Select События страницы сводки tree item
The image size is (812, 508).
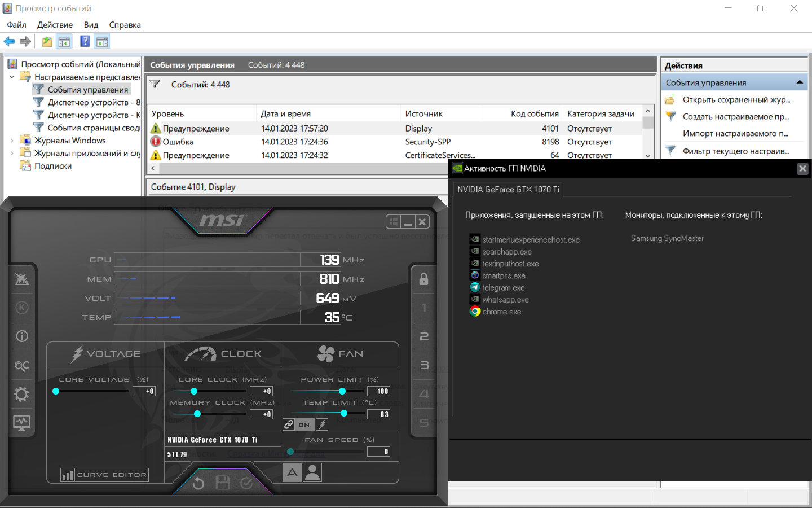94,128
